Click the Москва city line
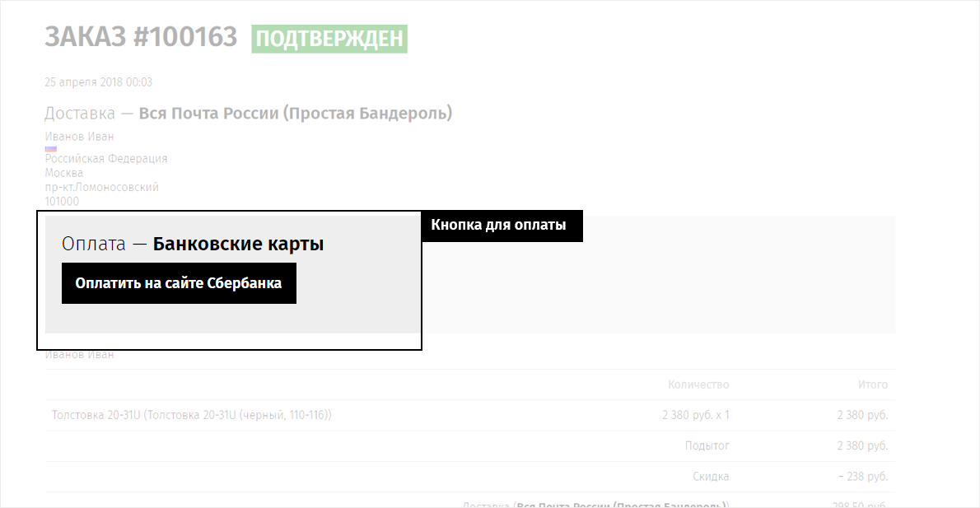 click(x=63, y=172)
